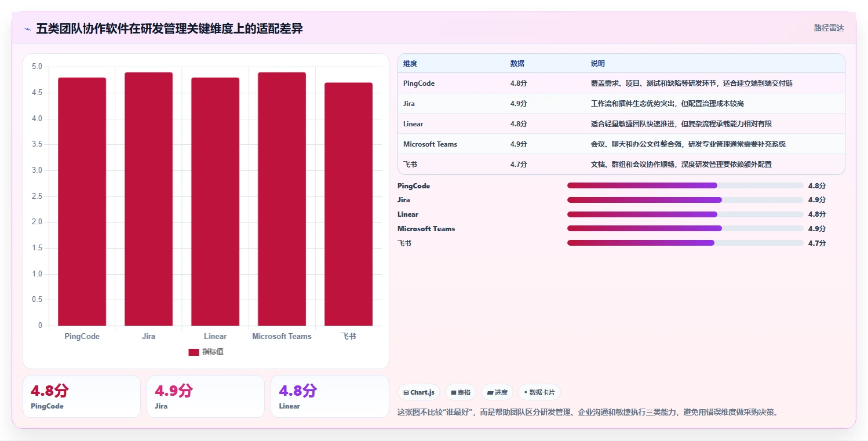Click the PingCode progress label
The image size is (868, 441).
(414, 186)
